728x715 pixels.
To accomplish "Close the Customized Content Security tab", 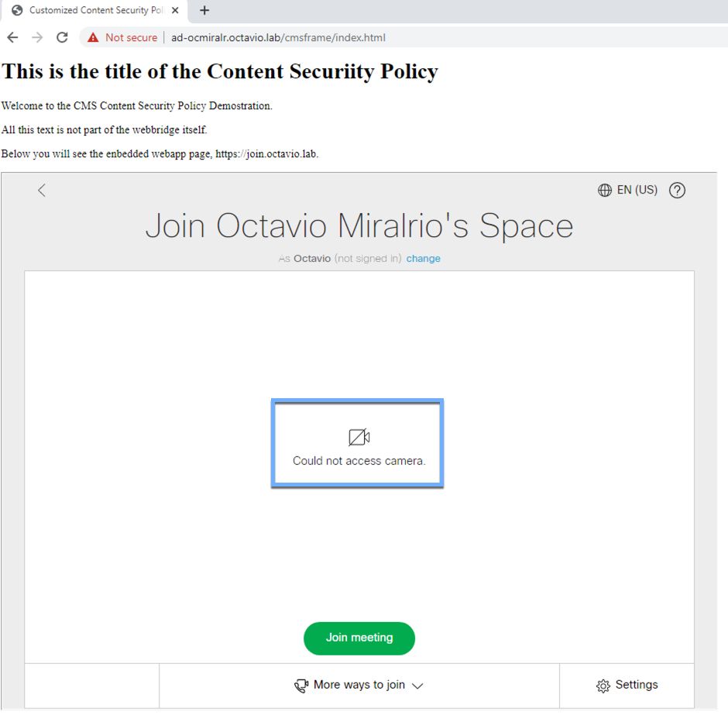I will pyautogui.click(x=175, y=10).
